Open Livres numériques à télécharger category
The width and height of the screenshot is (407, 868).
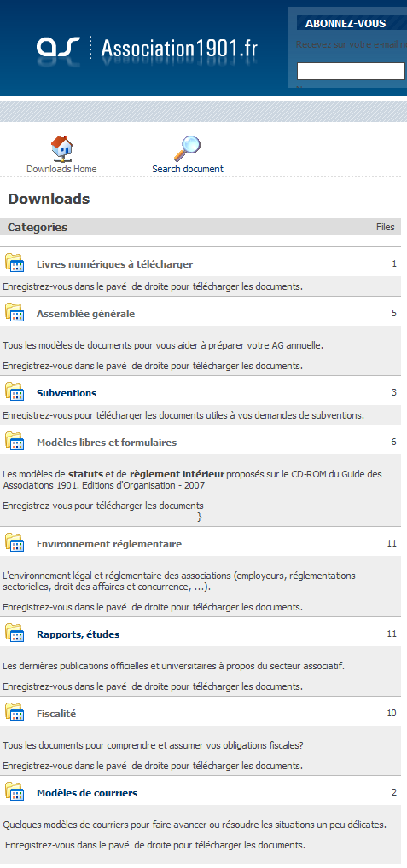[x=114, y=264]
